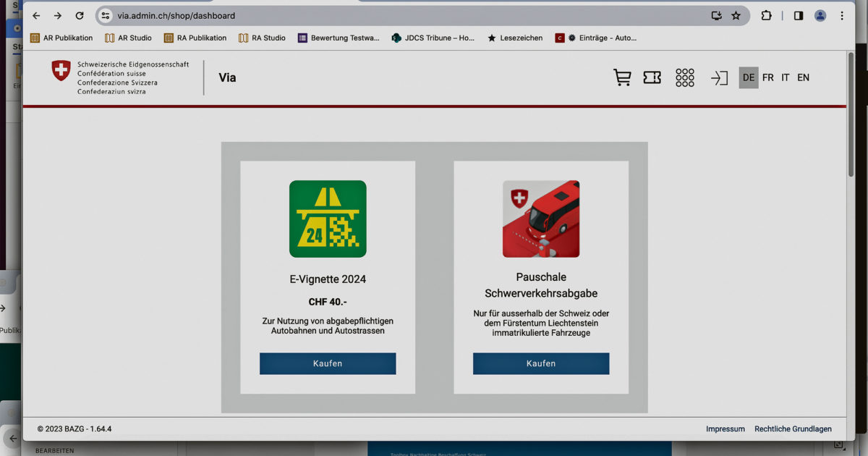Open the JDCS Tribune bookmark
The height and width of the screenshot is (456, 868).
433,38
